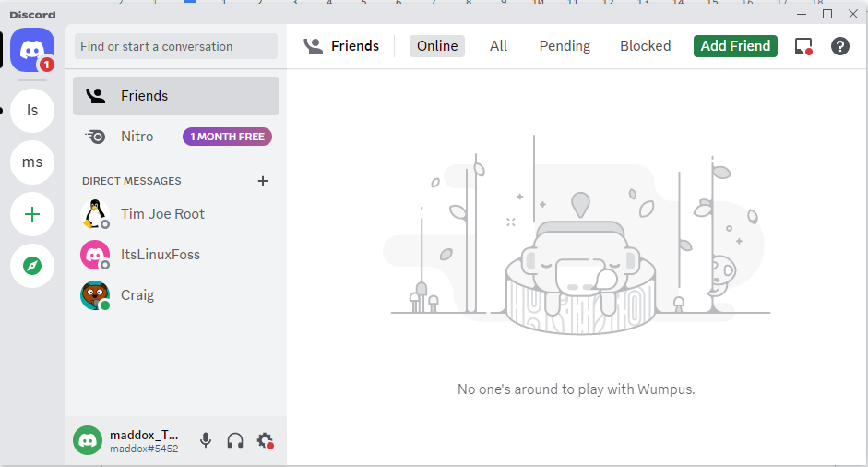
Task: Open ItsLinuxFoss direct message
Action: click(176, 255)
